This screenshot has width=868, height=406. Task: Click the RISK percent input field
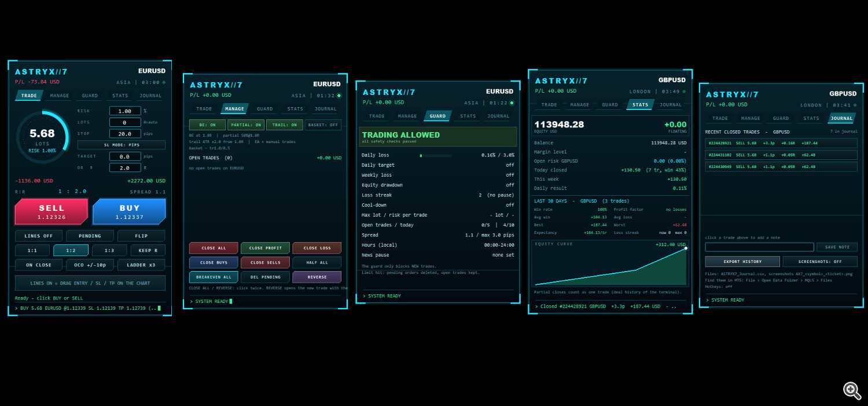[125, 111]
